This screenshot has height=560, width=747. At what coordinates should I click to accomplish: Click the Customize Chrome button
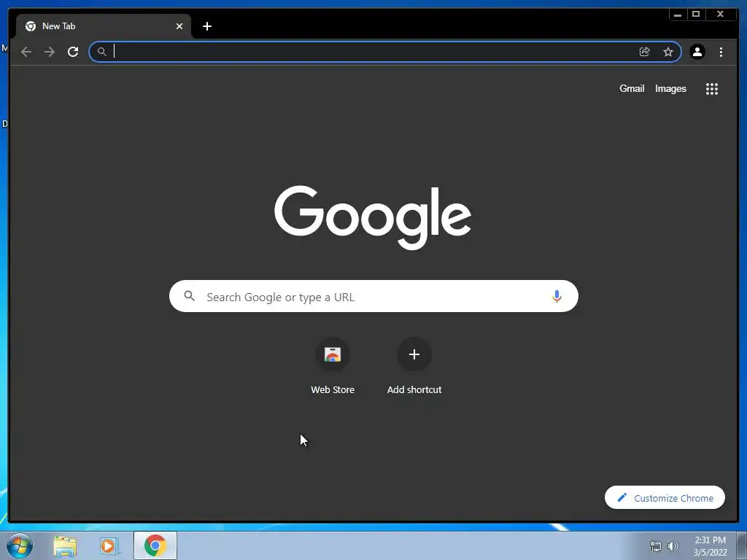[665, 497]
